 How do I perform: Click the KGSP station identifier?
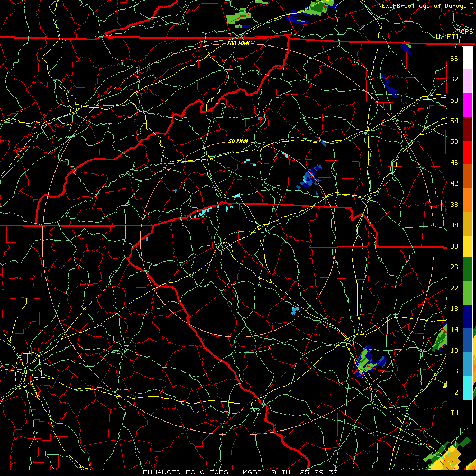pyautogui.click(x=253, y=472)
